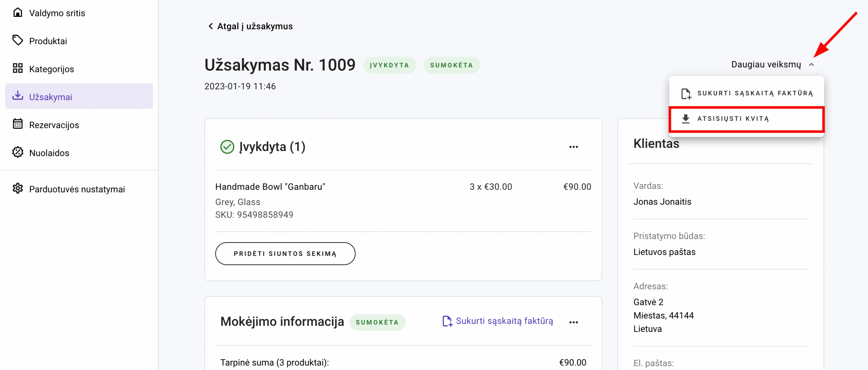The height and width of the screenshot is (370, 868).
Task: Click the Parduotuvės nustatymai gear icon
Action: (18, 188)
